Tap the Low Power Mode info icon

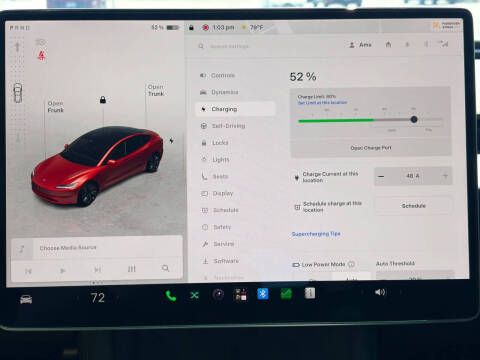[x=351, y=264]
